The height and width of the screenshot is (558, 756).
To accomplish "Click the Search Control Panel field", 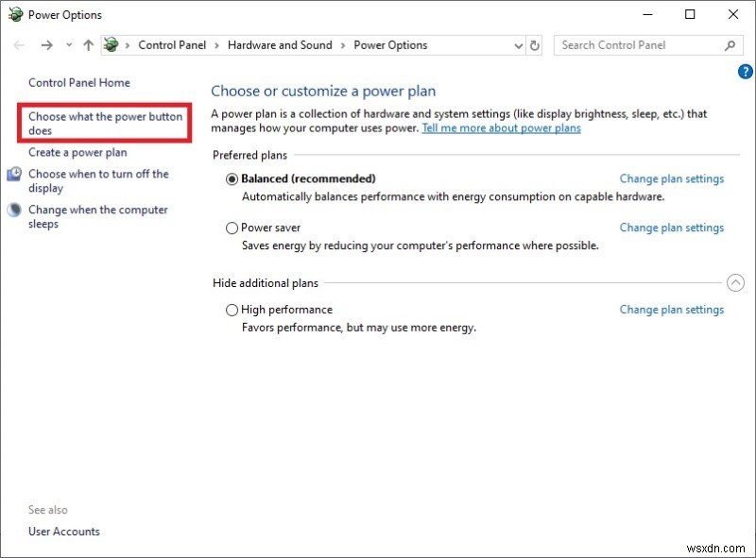I will tap(642, 45).
